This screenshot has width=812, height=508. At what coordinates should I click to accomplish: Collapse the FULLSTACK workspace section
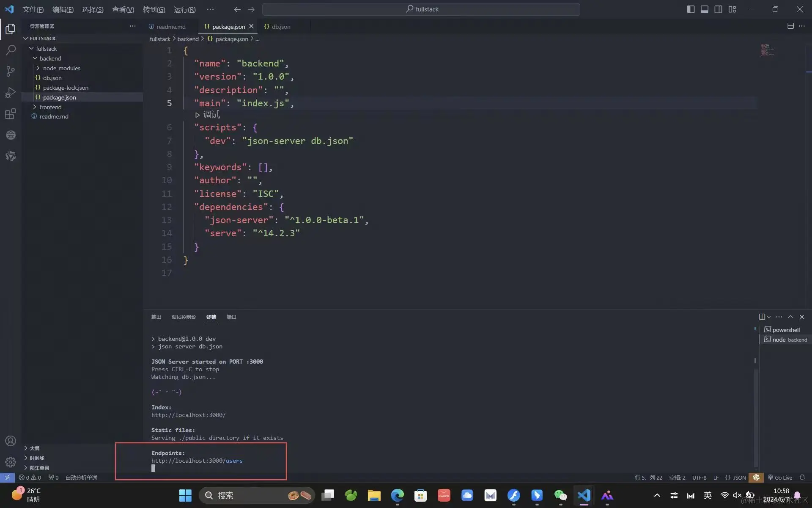point(82,39)
